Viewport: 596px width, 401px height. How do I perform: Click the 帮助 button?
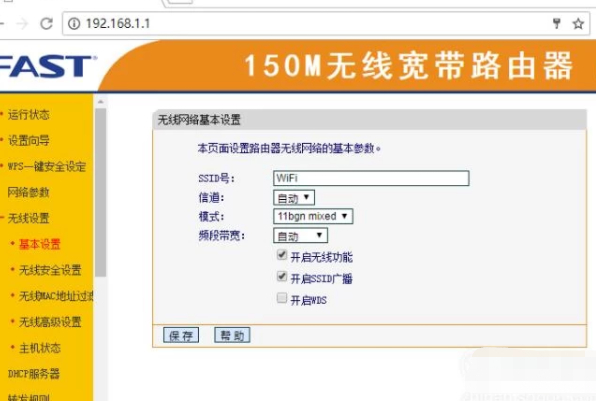point(232,335)
